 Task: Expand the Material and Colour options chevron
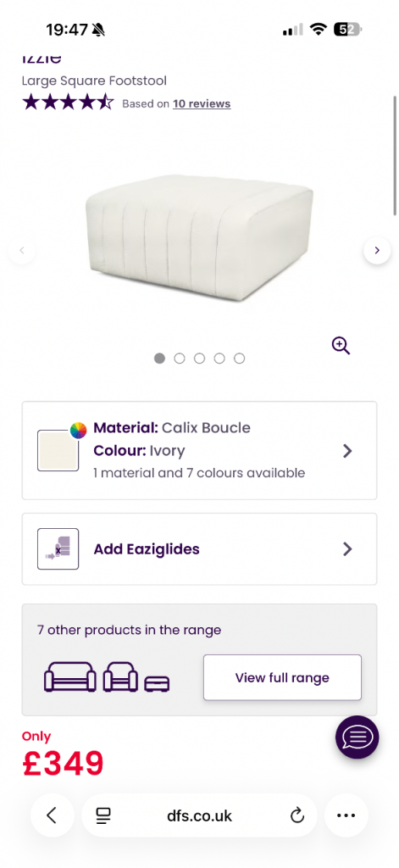point(347,451)
